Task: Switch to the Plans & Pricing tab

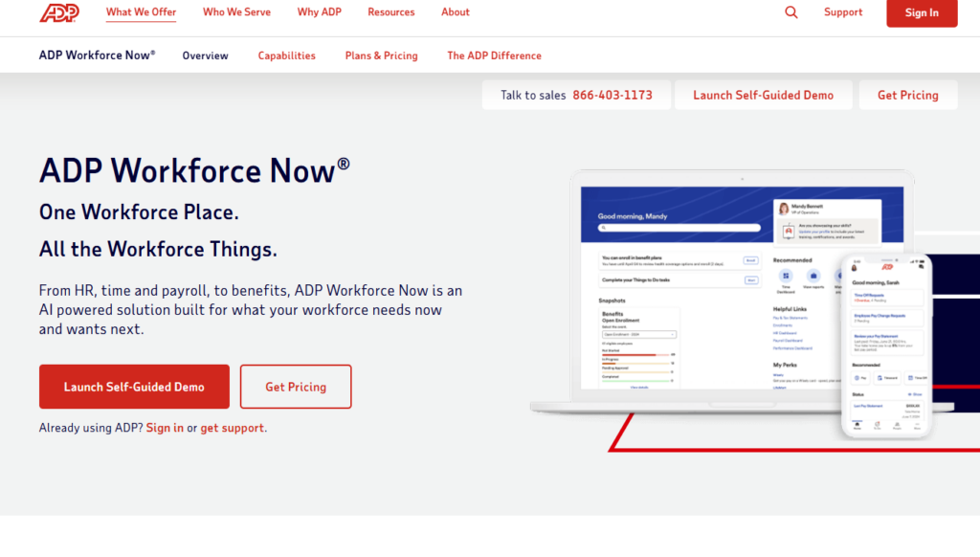Action: (x=381, y=56)
